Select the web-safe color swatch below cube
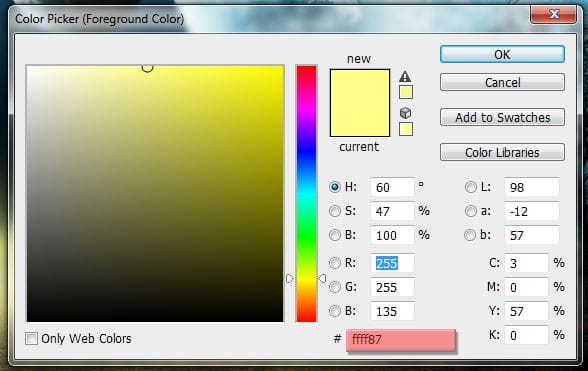 pos(406,129)
